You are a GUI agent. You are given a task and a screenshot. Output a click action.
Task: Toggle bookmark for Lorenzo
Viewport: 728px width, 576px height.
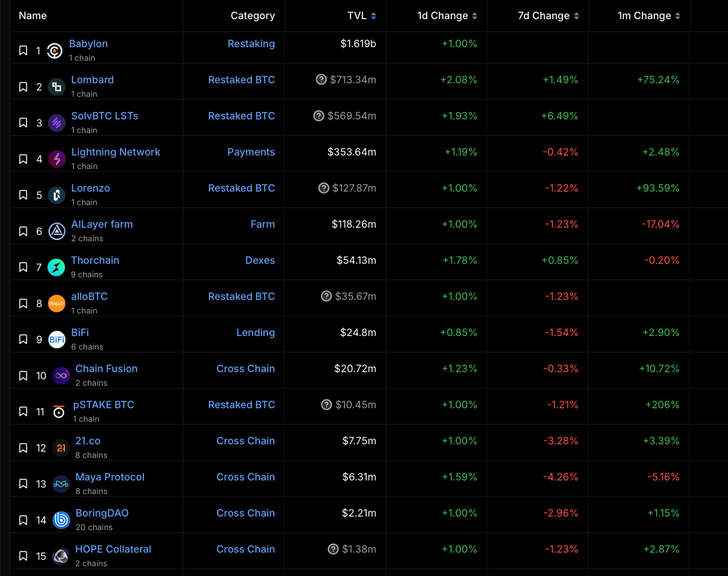pyautogui.click(x=23, y=195)
